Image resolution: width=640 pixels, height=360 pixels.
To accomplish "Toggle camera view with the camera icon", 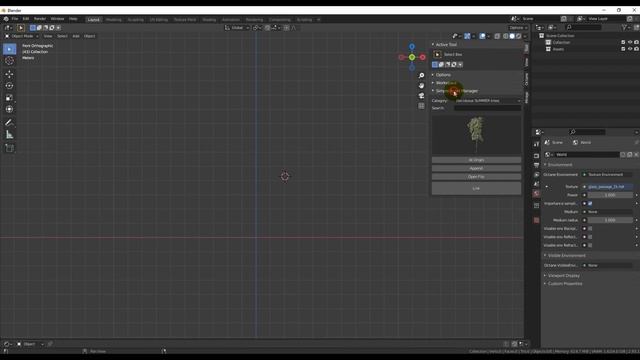I will (421, 96).
